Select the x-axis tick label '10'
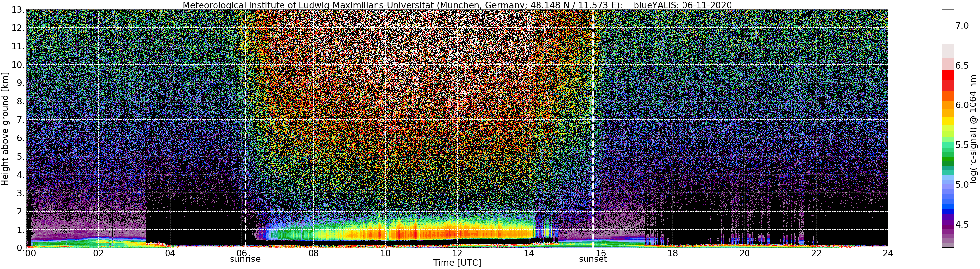 click(x=385, y=253)
